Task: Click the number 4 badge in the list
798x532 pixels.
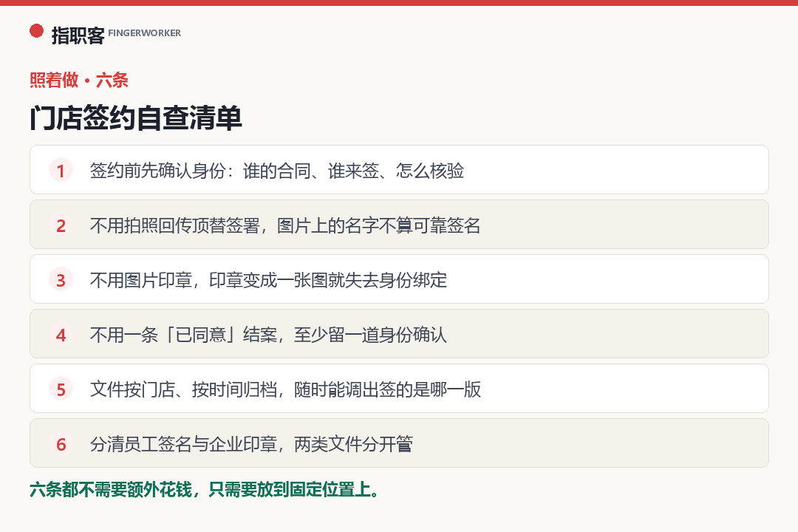Action: pyautogui.click(x=61, y=335)
